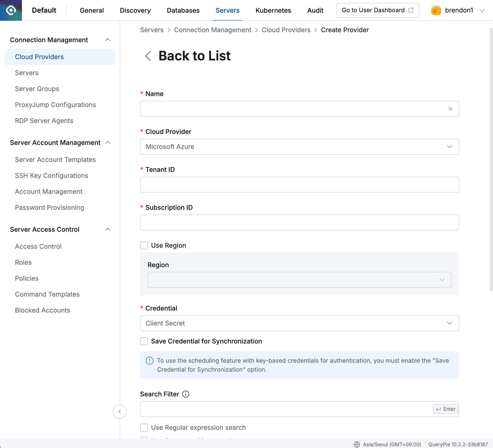493x448 pixels.
Task: Open the Cloud Provider dropdown showing Microsoft Azure
Action: click(x=299, y=147)
